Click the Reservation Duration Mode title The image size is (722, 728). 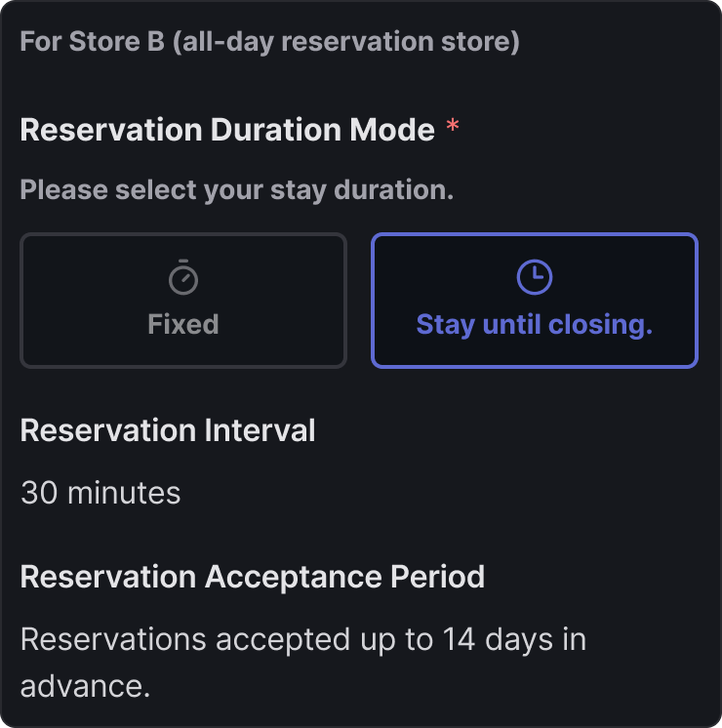[x=227, y=130]
